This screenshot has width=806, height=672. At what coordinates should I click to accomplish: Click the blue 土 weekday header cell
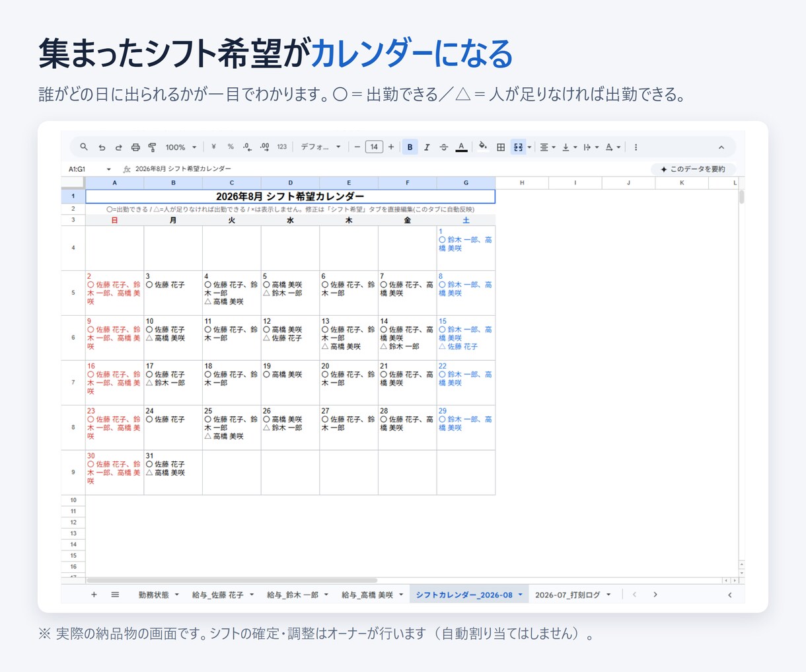pos(466,220)
